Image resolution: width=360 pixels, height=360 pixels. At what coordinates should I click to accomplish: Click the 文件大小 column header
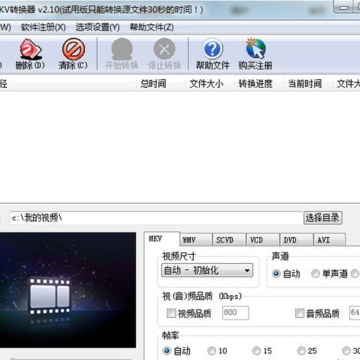(210, 84)
